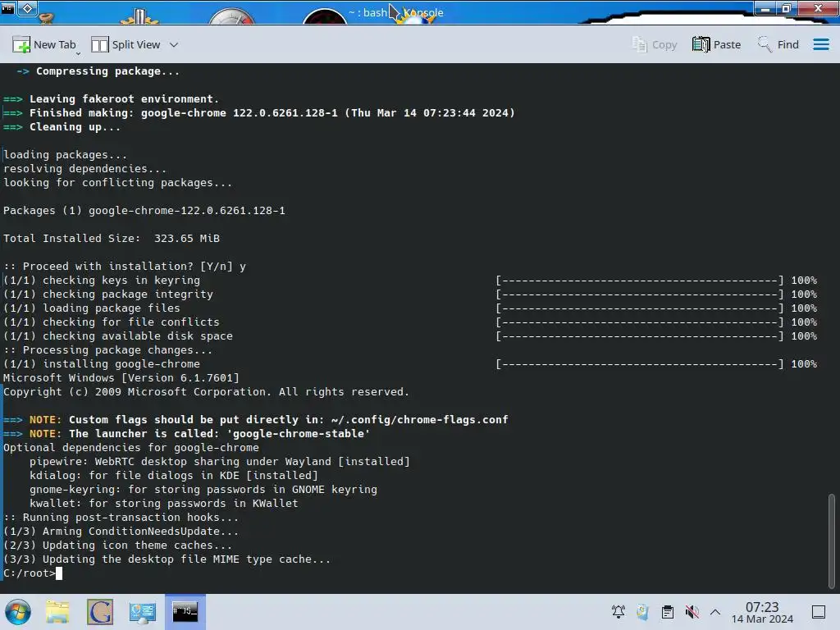Expand the Split View dropdown arrow
This screenshot has width=840, height=630.
(174, 45)
